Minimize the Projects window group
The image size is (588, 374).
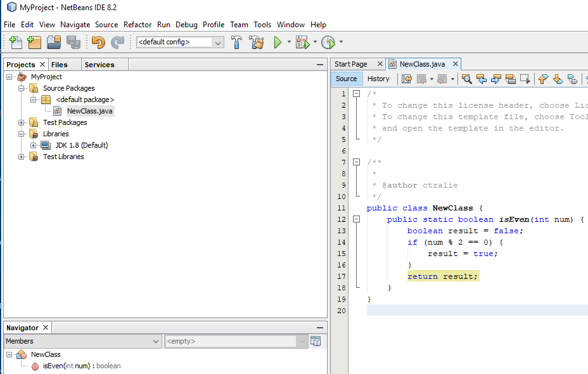[320, 65]
